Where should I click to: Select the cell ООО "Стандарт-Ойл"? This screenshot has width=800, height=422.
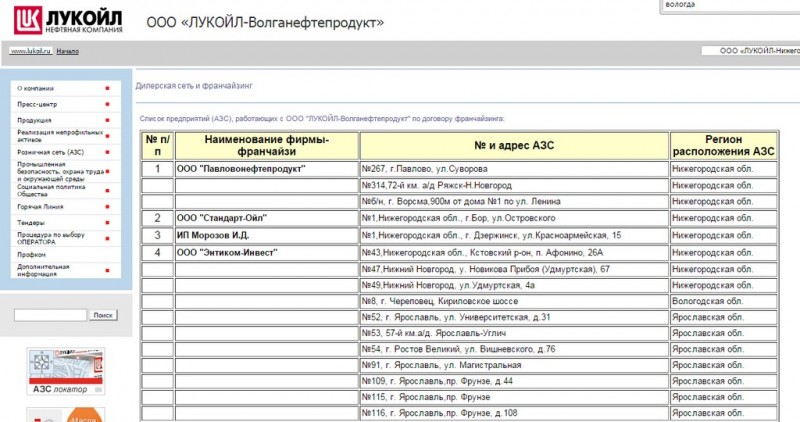[x=267, y=218]
